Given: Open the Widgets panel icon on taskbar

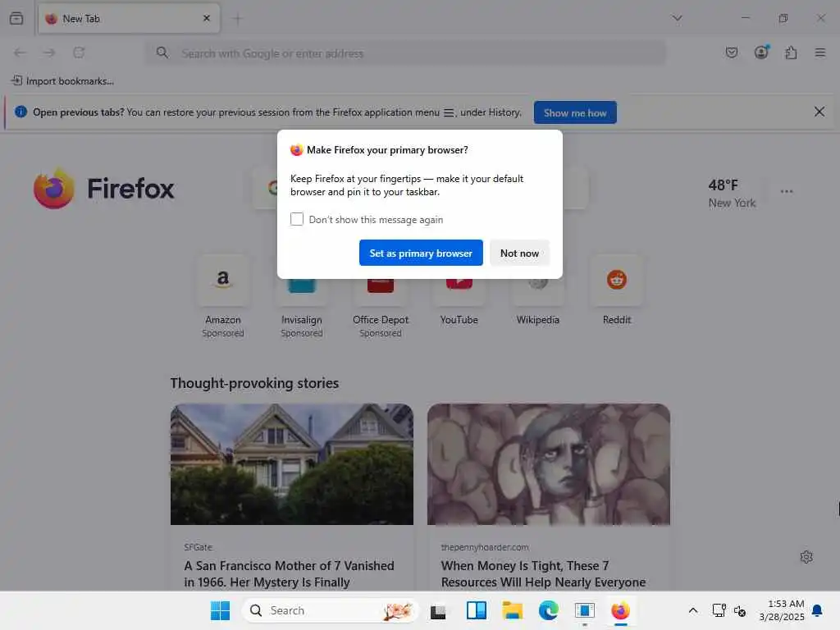Looking at the screenshot, I should 477,610.
